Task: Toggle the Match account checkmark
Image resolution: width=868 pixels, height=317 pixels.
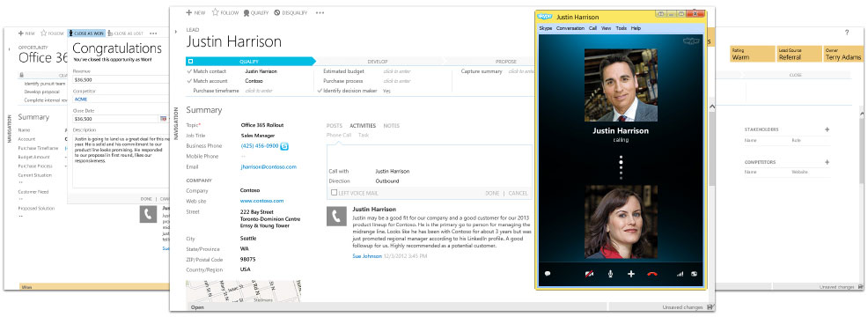Action: (189, 81)
